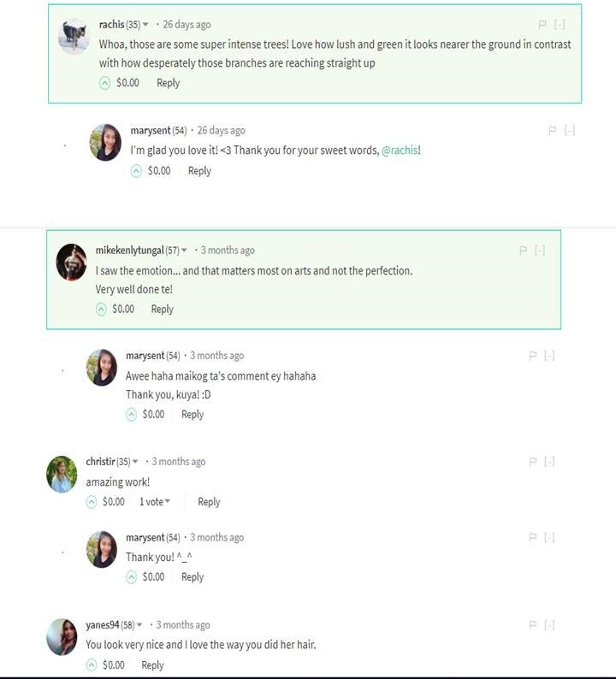Screen dimensions: 616x679
Task: Flag mikekenlytungal's comment
Action: 524,251
